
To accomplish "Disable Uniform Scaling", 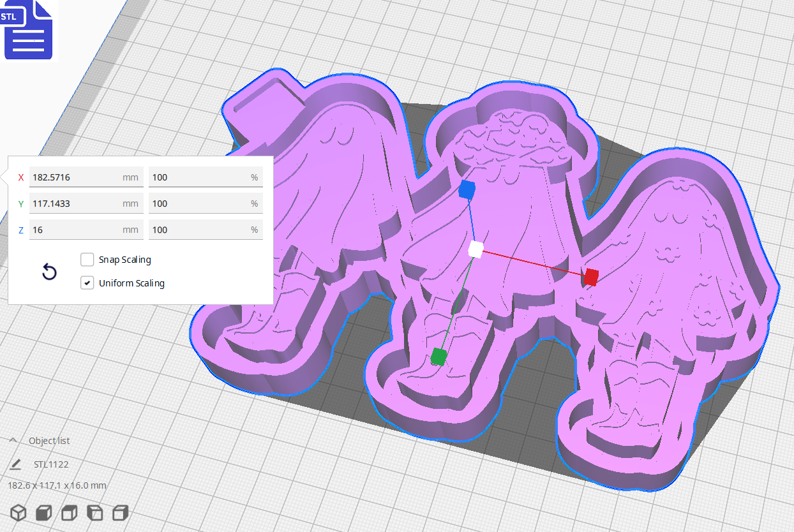I will pyautogui.click(x=87, y=283).
